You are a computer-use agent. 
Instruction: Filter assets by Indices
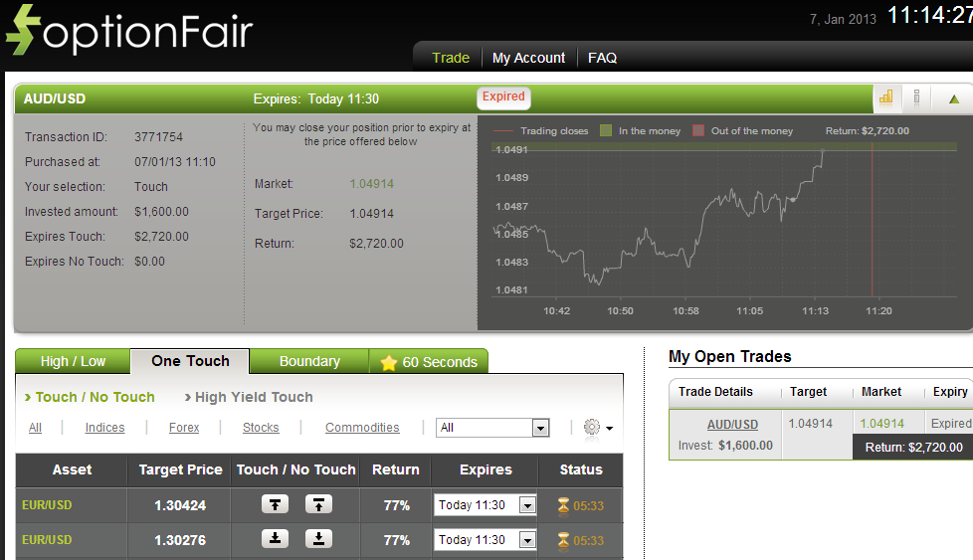104,428
